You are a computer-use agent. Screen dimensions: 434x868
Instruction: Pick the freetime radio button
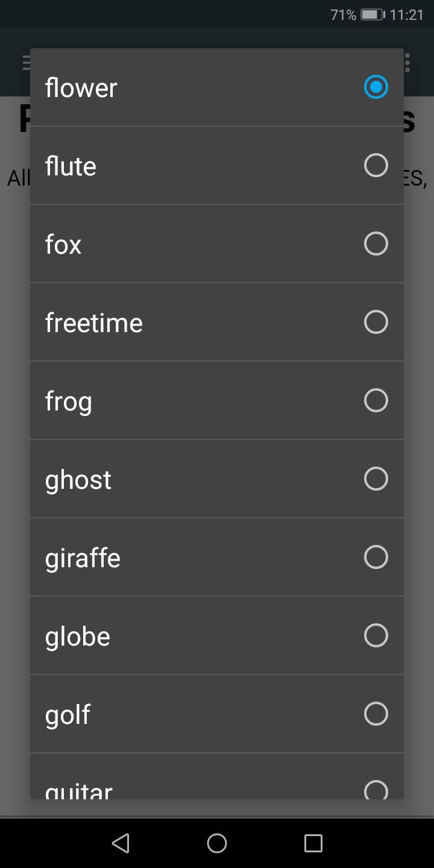click(376, 322)
